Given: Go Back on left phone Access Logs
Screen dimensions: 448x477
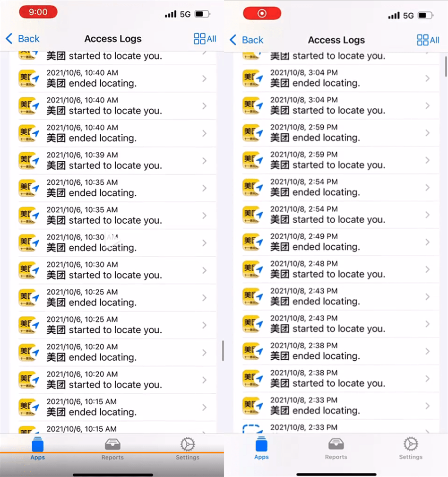Looking at the screenshot, I should (x=23, y=39).
